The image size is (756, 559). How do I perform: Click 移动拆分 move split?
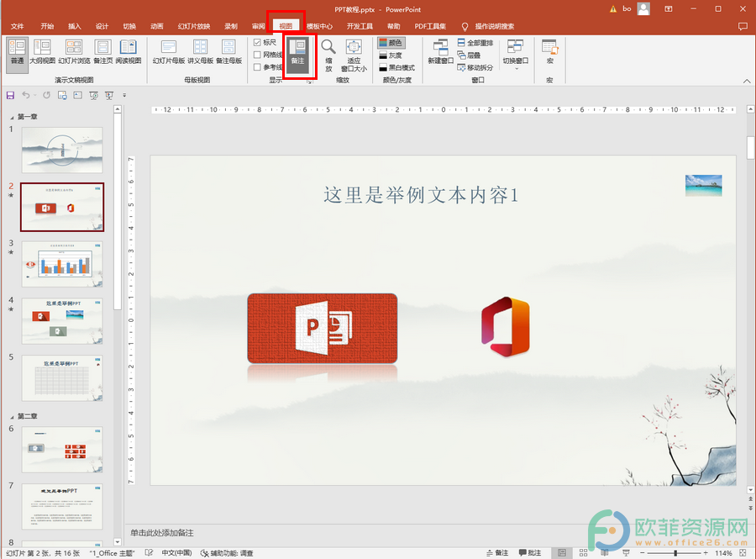pyautogui.click(x=475, y=67)
